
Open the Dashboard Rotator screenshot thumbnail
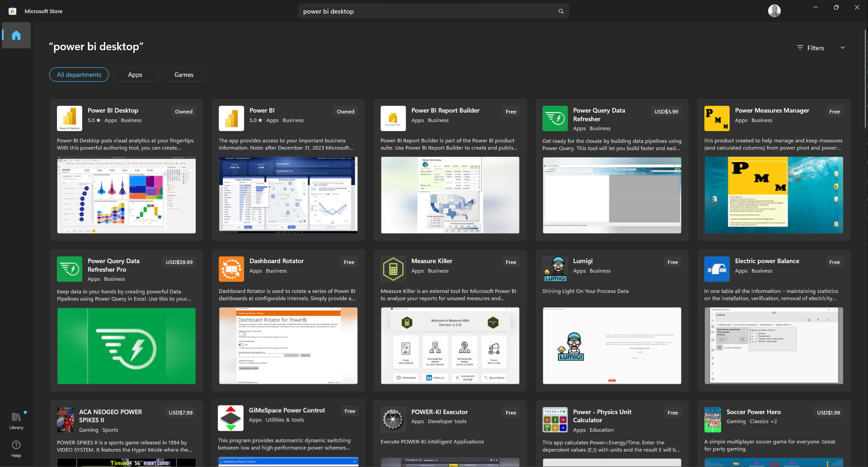[x=288, y=346]
